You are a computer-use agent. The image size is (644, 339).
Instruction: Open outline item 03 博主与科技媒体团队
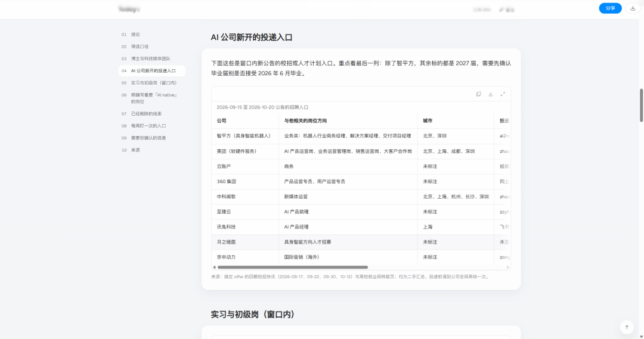click(151, 58)
